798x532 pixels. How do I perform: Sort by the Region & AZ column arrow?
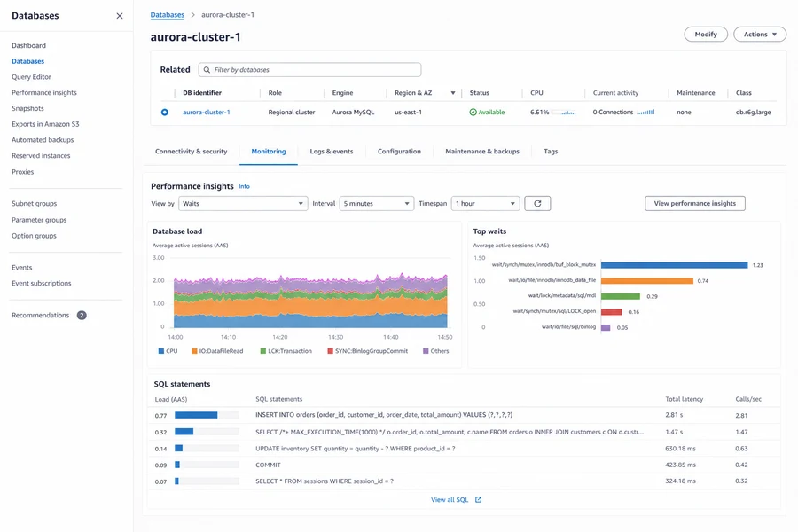coord(452,93)
